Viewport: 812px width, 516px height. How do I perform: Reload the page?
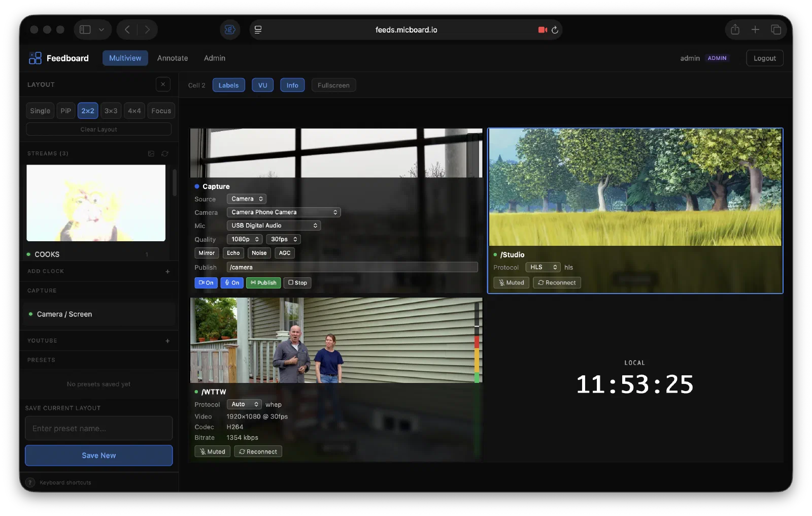point(555,30)
